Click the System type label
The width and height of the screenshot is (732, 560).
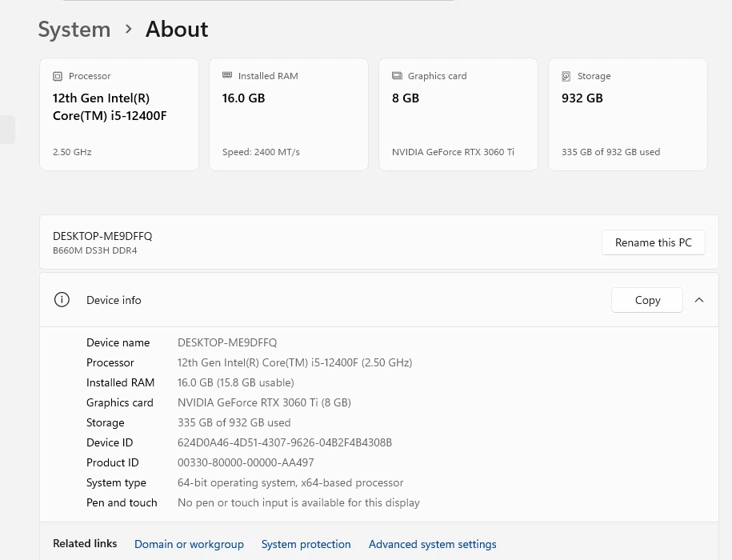(x=116, y=482)
